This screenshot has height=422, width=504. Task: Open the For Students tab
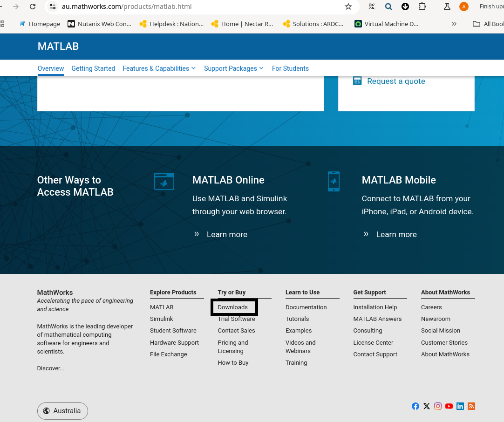[290, 68]
